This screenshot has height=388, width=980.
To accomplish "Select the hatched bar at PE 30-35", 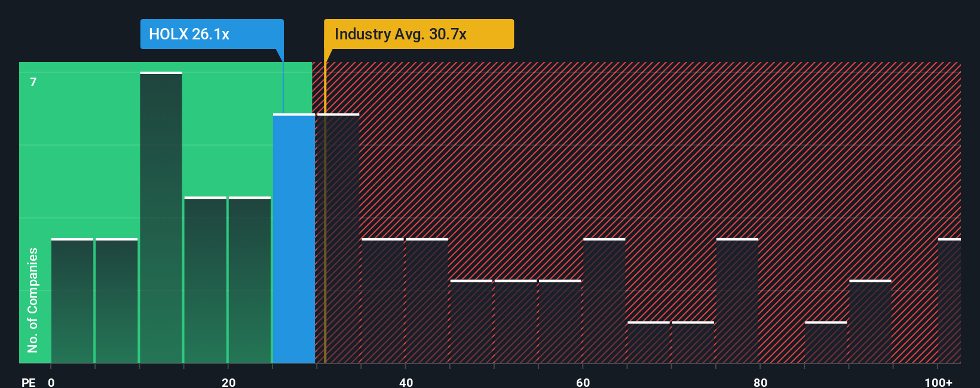I will pos(338,238).
